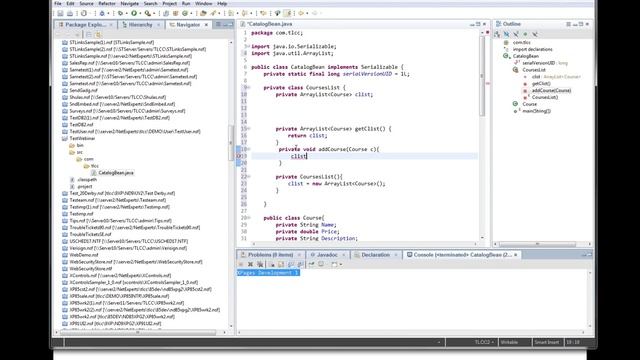Switch to the Javadoc tab
The height and width of the screenshot is (360, 640).
point(327,255)
